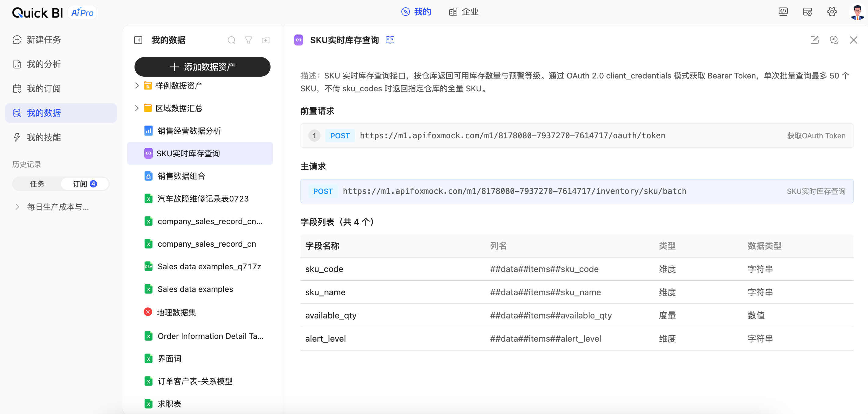This screenshot has height=414, width=868.
Task: Click the red error icon of 地理数据集
Action: tap(148, 312)
